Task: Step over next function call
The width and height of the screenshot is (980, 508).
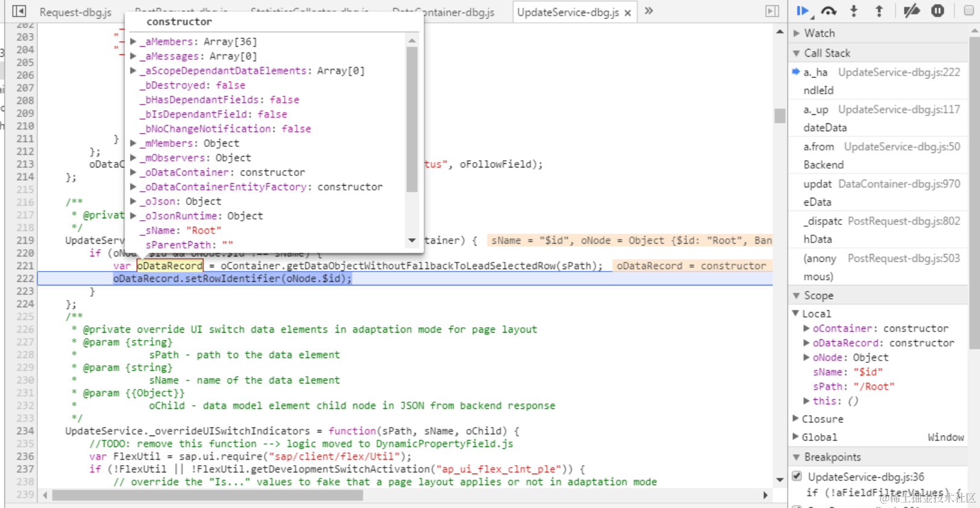Action: [829, 10]
